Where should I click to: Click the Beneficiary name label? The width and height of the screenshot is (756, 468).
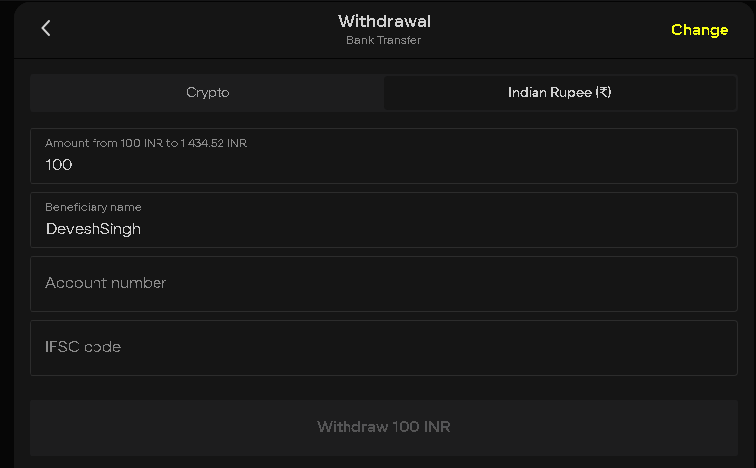(x=93, y=207)
